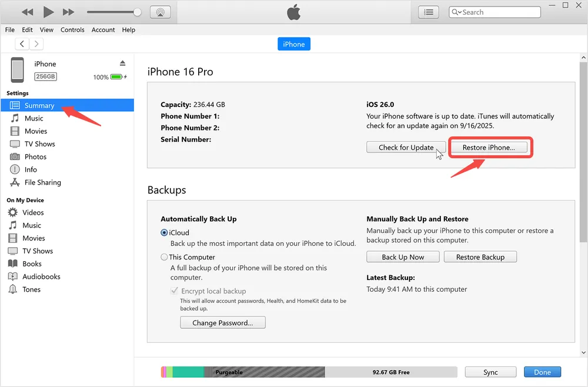This screenshot has width=588, height=387.
Task: Open the AirPlay output selector
Action: point(160,12)
